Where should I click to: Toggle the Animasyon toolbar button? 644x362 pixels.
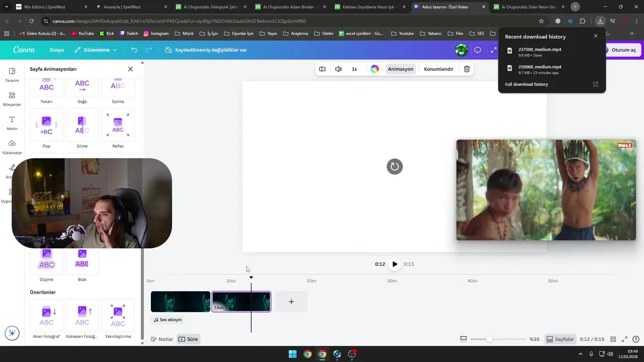coord(400,69)
